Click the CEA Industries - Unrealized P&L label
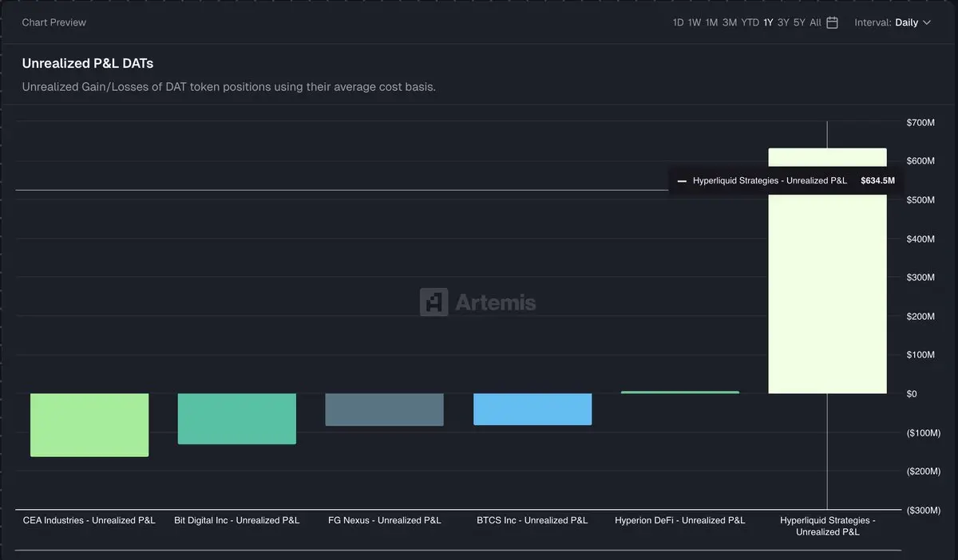The height and width of the screenshot is (560, 958). [x=89, y=520]
